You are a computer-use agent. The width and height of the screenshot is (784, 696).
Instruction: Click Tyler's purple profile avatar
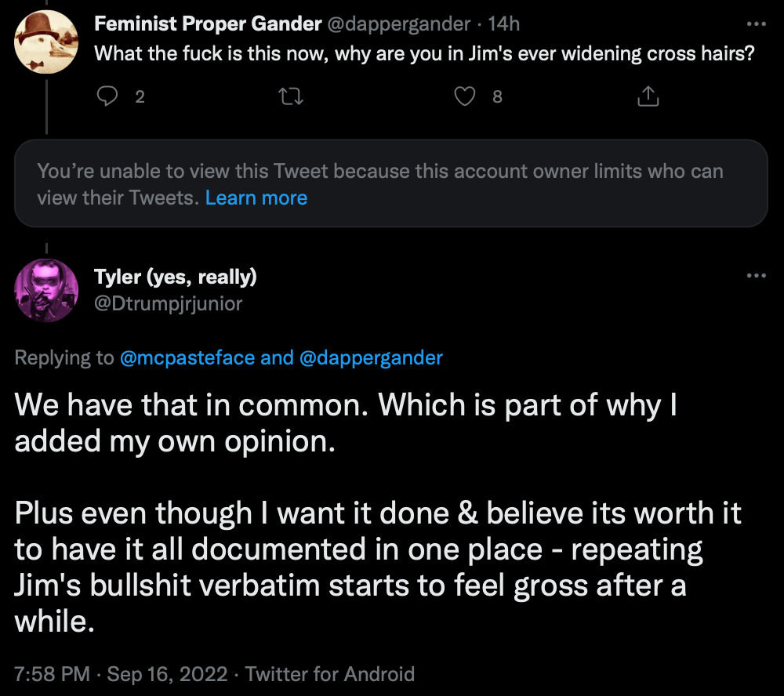(47, 291)
